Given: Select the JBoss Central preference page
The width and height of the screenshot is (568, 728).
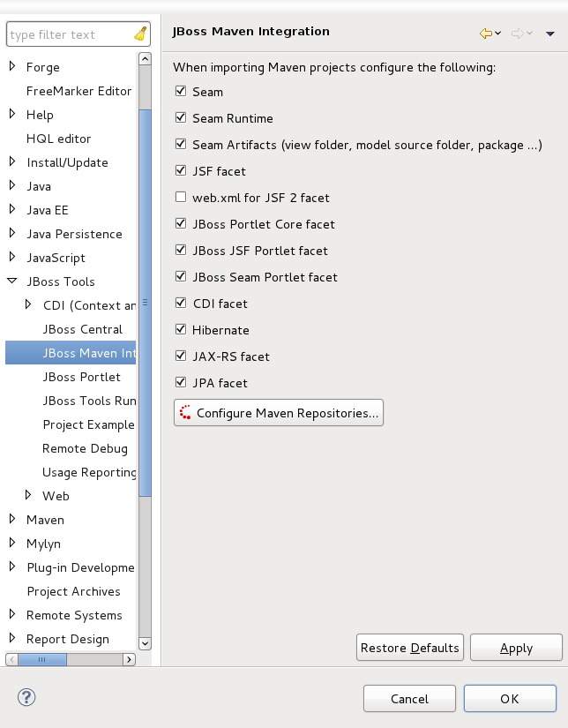Looking at the screenshot, I should click(x=82, y=329).
